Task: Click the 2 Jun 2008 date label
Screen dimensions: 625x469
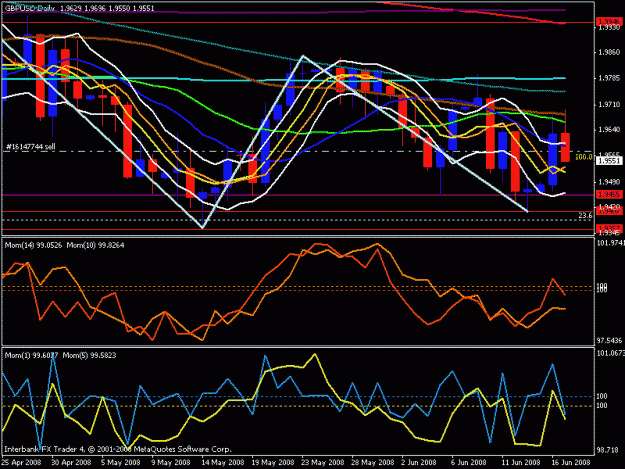Action: point(419,462)
